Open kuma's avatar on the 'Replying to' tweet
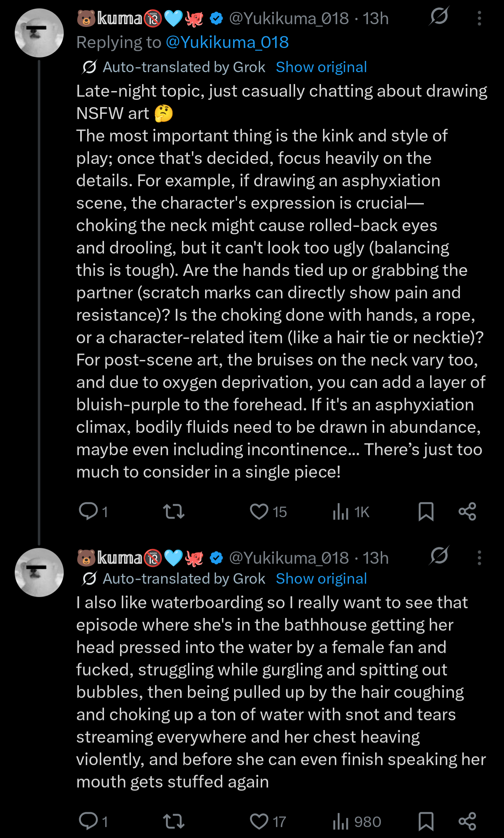This screenshot has height=838, width=504. click(x=39, y=33)
